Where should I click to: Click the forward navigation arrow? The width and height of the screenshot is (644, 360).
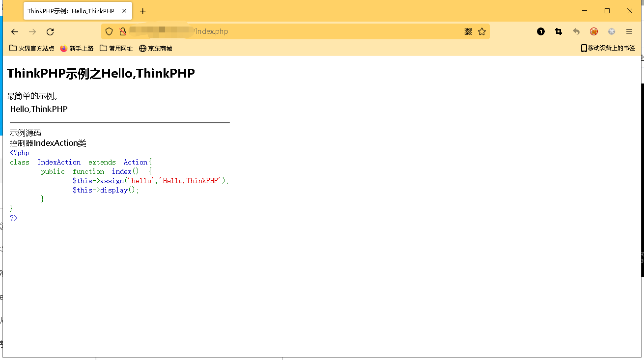[32, 31]
